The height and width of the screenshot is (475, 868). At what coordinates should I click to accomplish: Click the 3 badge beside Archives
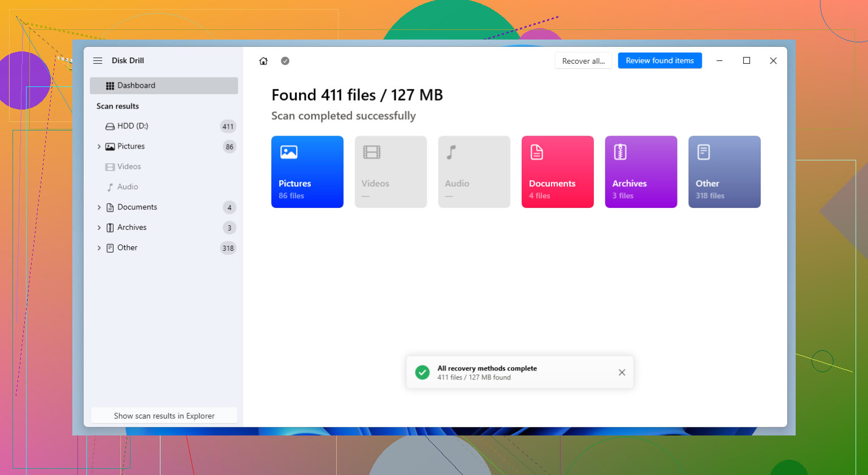pos(229,228)
